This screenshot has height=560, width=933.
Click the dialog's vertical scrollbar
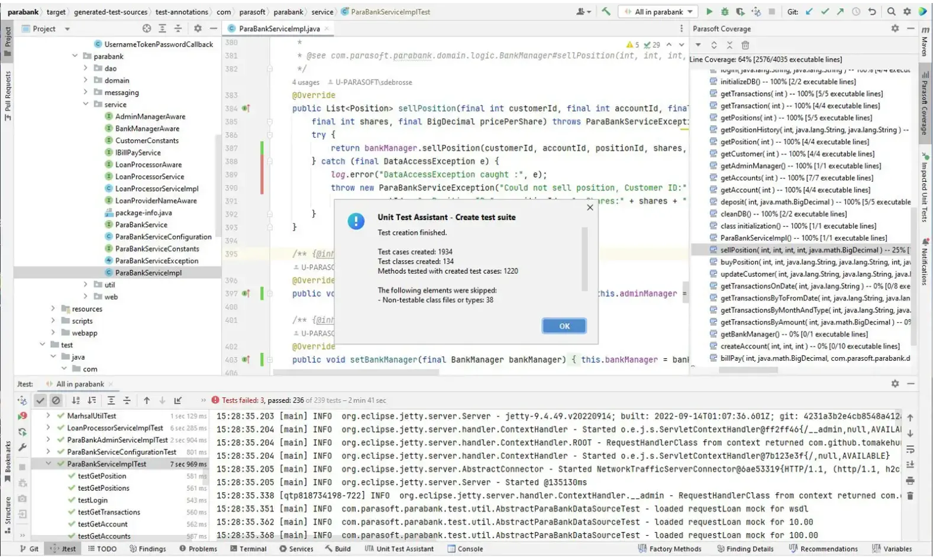585,259
